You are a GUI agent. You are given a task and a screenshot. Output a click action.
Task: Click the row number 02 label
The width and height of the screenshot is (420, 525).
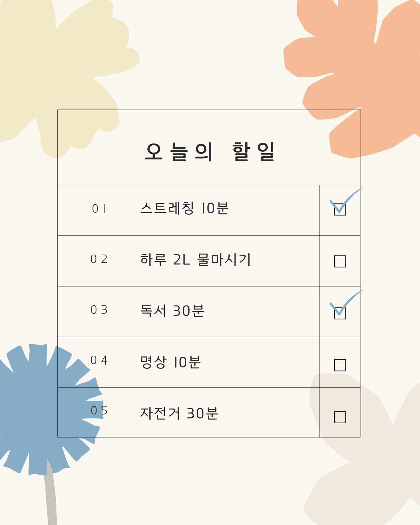pyautogui.click(x=99, y=259)
